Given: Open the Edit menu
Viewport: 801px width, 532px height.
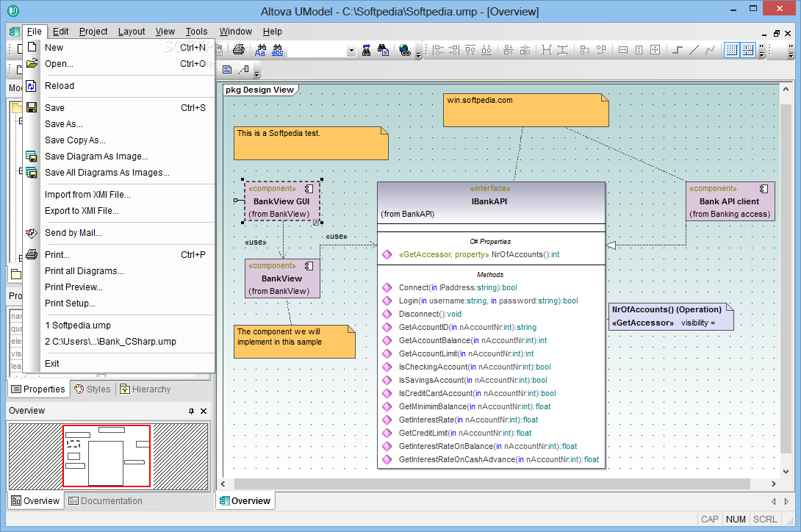Looking at the screenshot, I should click(60, 31).
